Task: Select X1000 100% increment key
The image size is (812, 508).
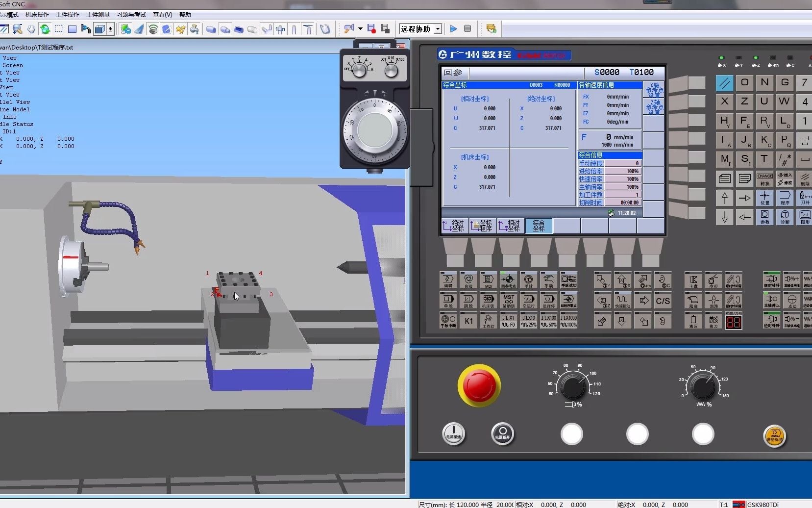Action: (569, 321)
